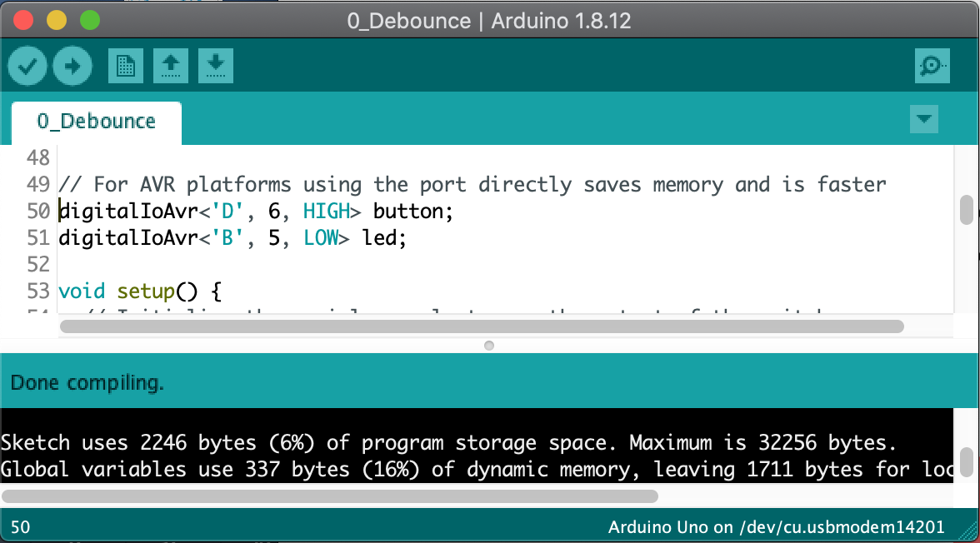Click line number 52 in the gutter
980x543 pixels.
tap(38, 264)
